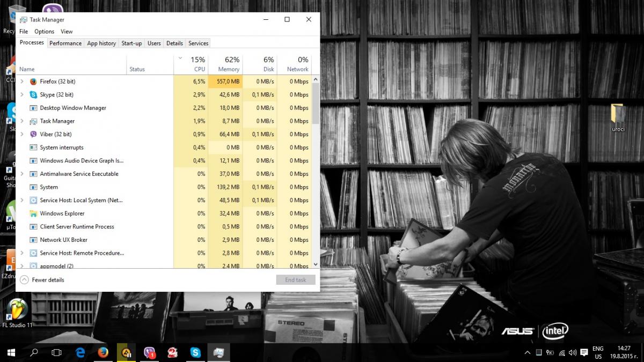Collapse the view with the Fewer details button
The width and height of the screenshot is (644, 362).
tap(42, 280)
